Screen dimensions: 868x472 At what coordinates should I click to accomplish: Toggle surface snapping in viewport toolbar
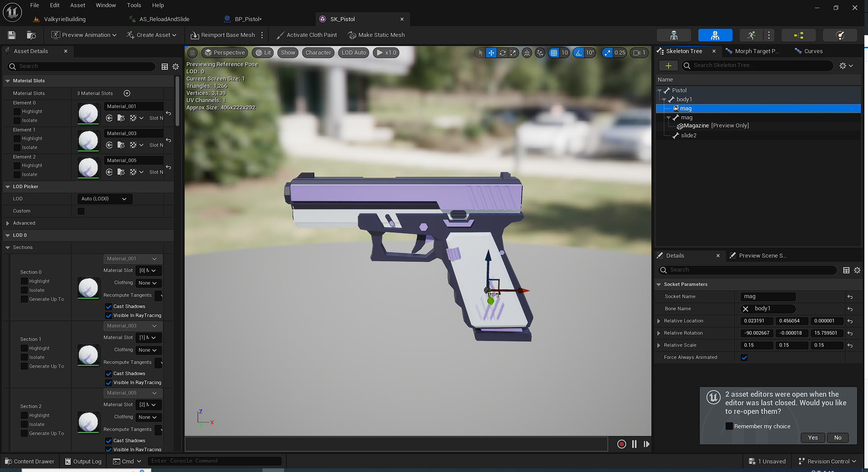point(540,53)
